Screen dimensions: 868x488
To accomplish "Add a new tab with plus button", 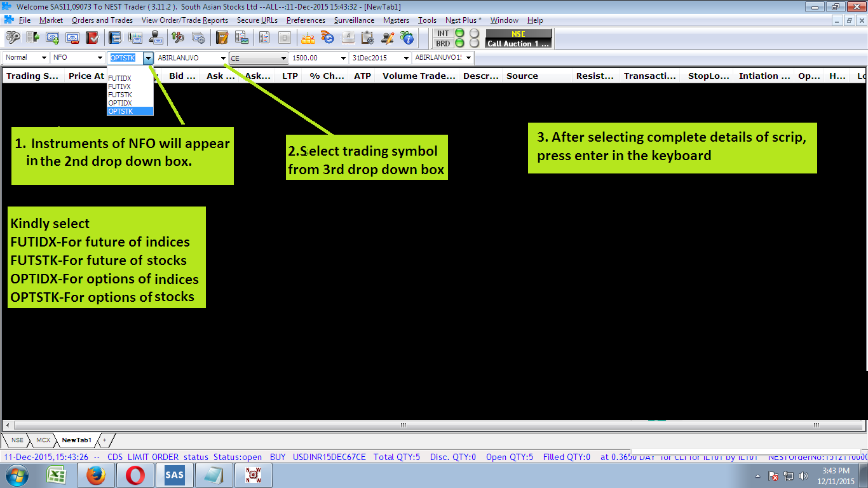I will [105, 440].
